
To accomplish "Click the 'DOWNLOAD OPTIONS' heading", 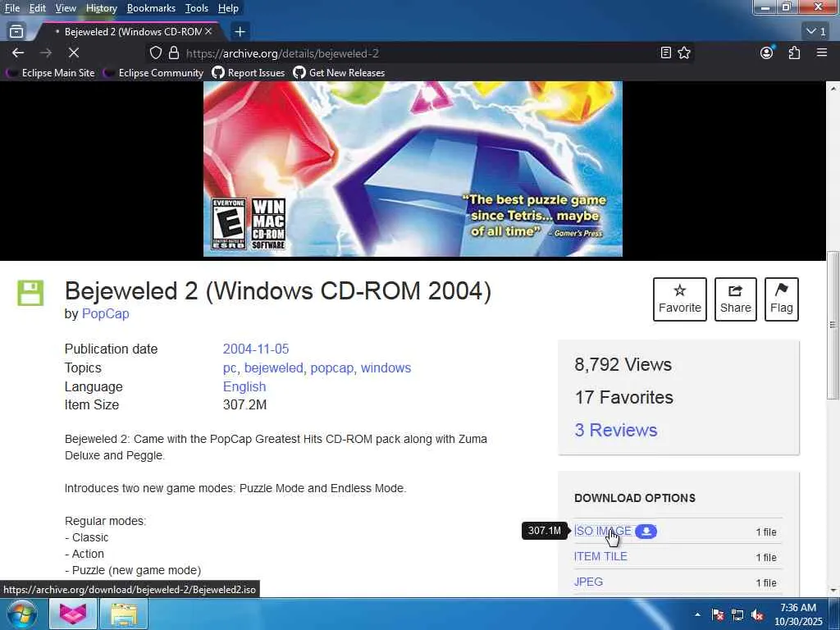I will coord(635,498).
